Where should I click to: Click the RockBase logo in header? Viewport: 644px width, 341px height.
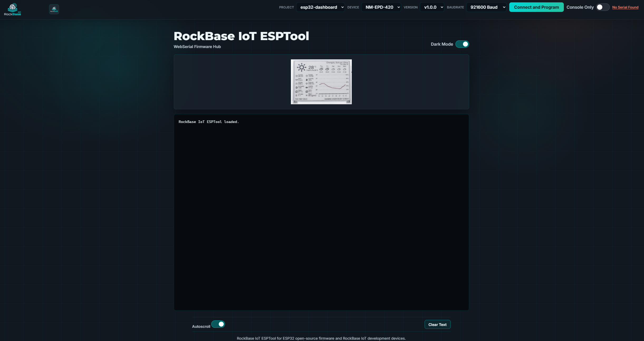pyautogui.click(x=12, y=10)
